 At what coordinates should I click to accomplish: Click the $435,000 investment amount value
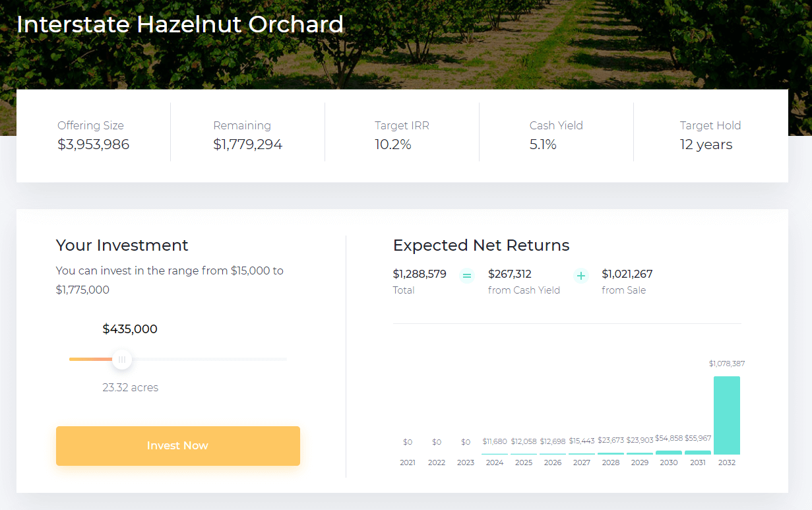(130, 329)
